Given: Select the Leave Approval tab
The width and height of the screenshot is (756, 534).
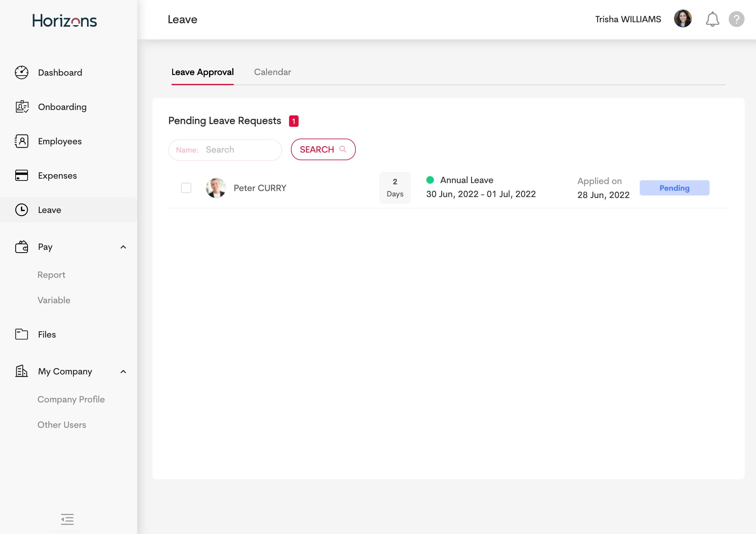Looking at the screenshot, I should 203,72.
